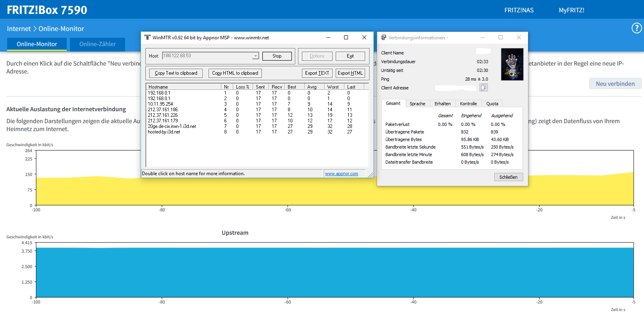Expand the Host address dropdown arrow

pyautogui.click(x=255, y=56)
